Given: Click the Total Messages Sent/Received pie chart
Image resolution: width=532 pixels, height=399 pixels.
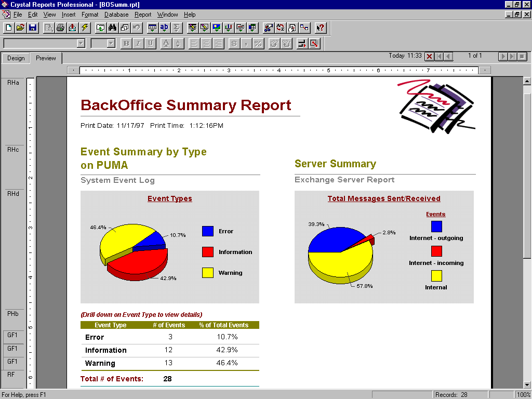Looking at the screenshot, I should tap(341, 255).
